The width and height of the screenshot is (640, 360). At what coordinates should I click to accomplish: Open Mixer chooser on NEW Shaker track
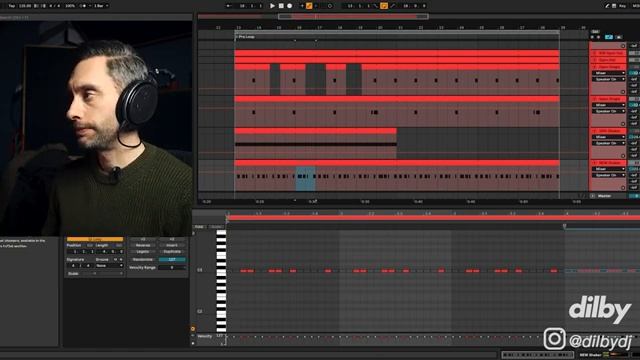(x=609, y=169)
